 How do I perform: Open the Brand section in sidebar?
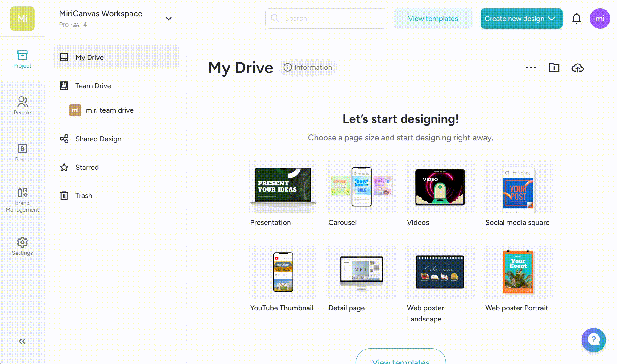(22, 153)
